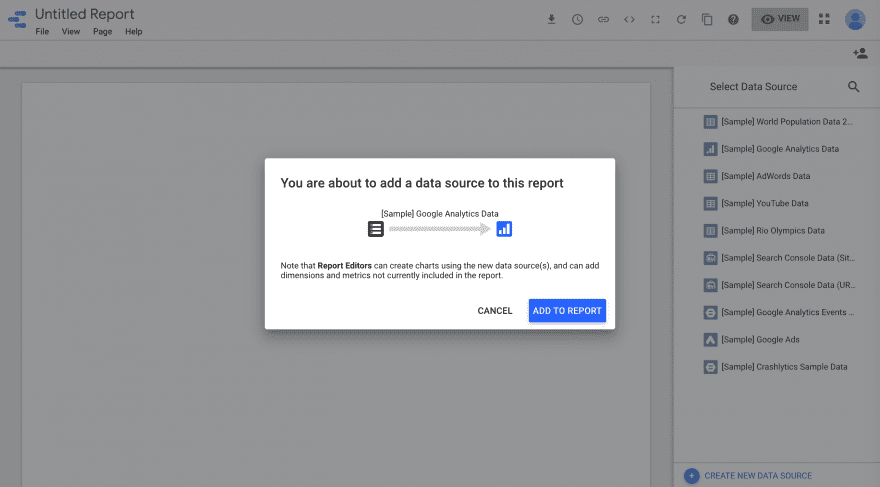Click [Sample] Google Analytics Data label in dialog

tap(439, 214)
